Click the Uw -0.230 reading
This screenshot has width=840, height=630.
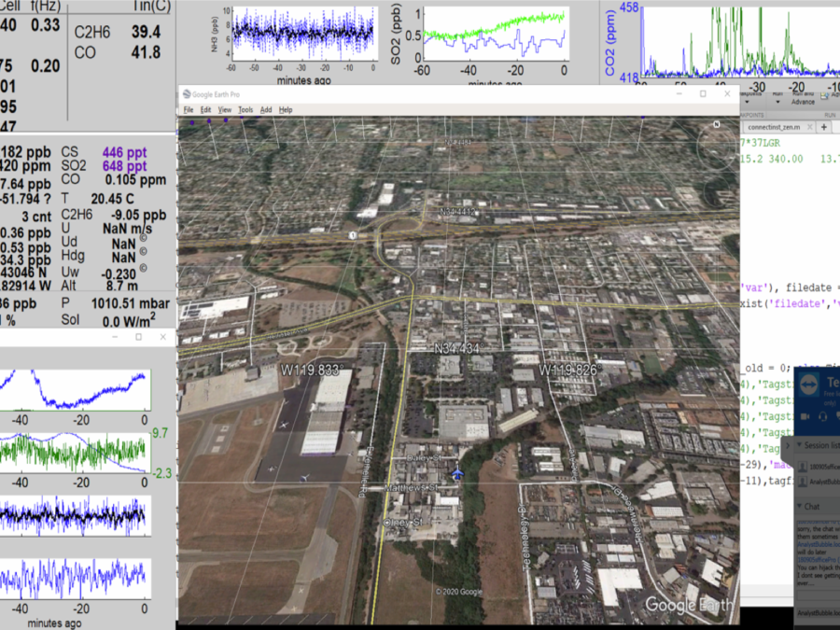pyautogui.click(x=119, y=273)
